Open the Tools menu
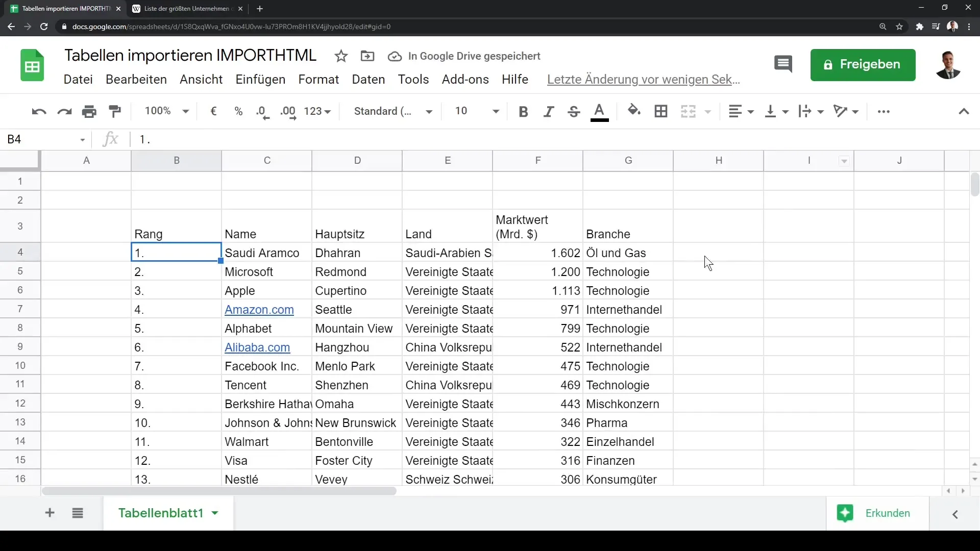The height and width of the screenshot is (551, 980). pyautogui.click(x=413, y=80)
